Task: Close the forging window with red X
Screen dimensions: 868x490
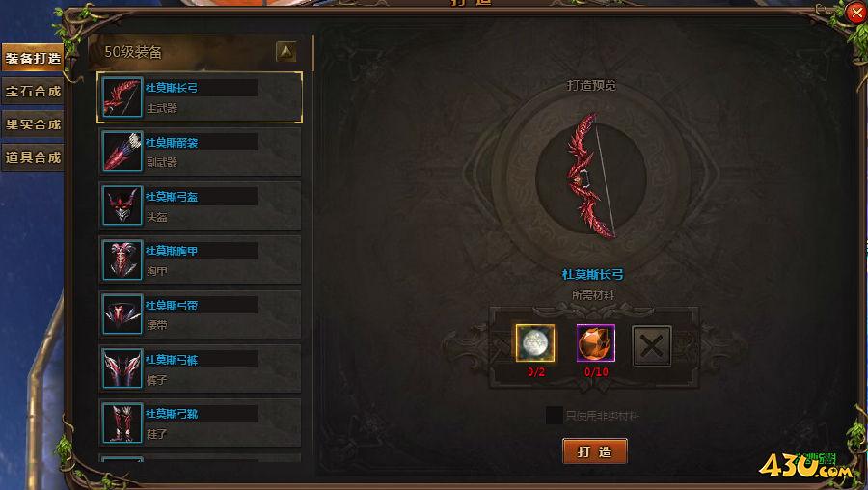Action: 856,13
